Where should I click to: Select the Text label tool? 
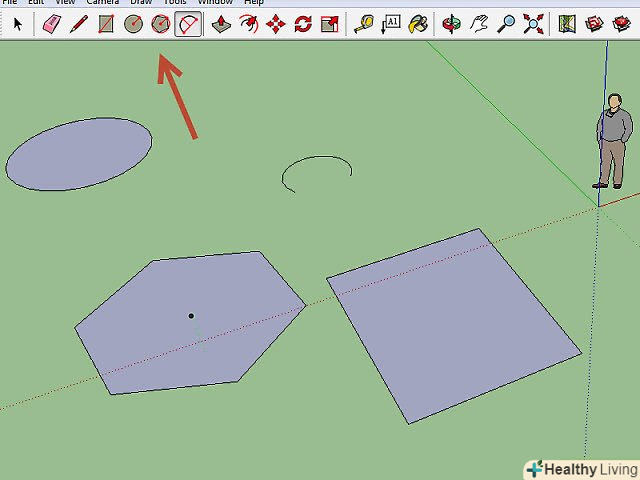(391, 24)
